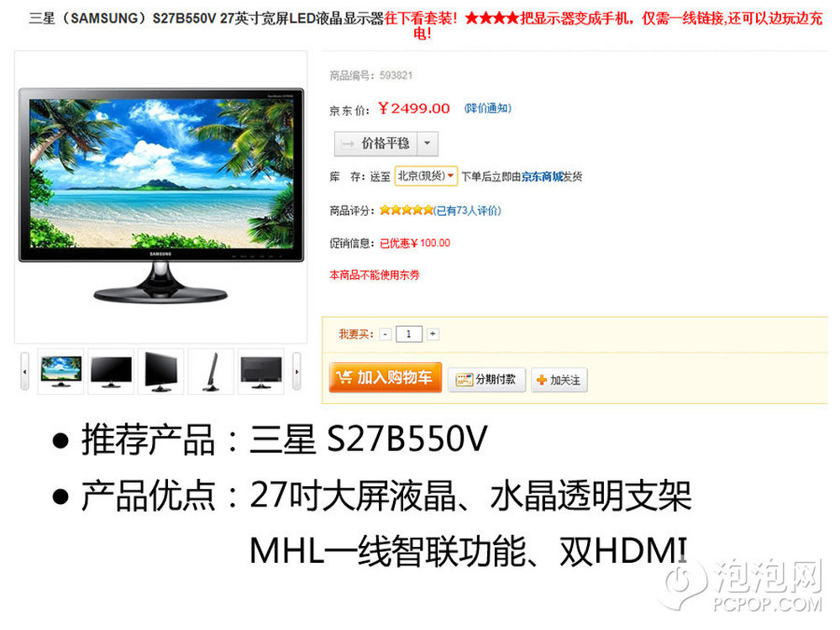Viewport: 840px width, 630px height.
Task: Click the quantity input field
Action: tap(409, 333)
